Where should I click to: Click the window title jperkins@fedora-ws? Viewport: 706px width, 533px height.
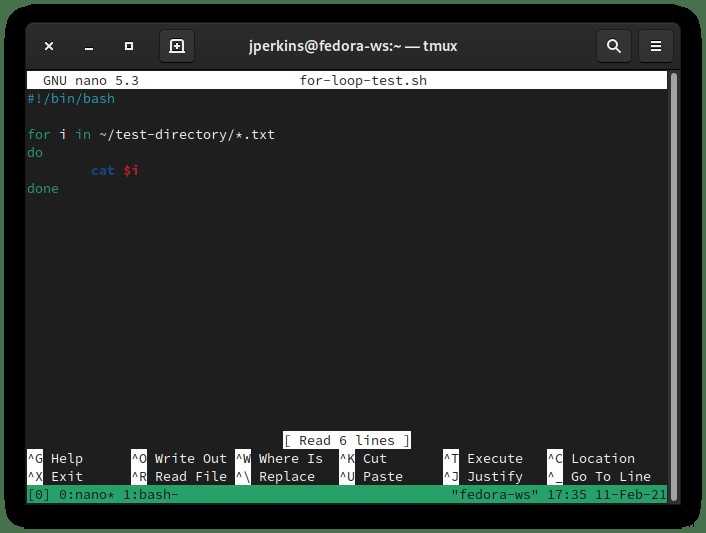tap(353, 46)
